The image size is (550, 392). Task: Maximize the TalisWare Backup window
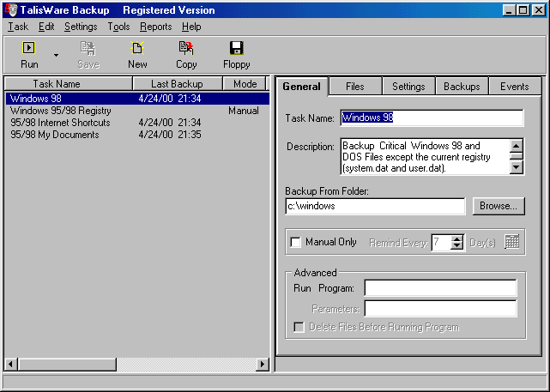click(523, 10)
